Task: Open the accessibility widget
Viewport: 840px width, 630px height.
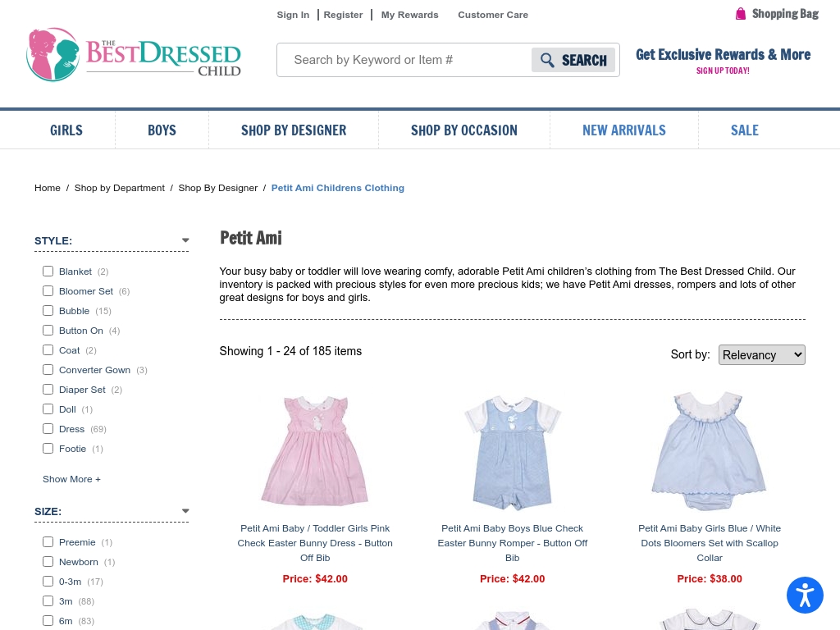Action: 805,595
